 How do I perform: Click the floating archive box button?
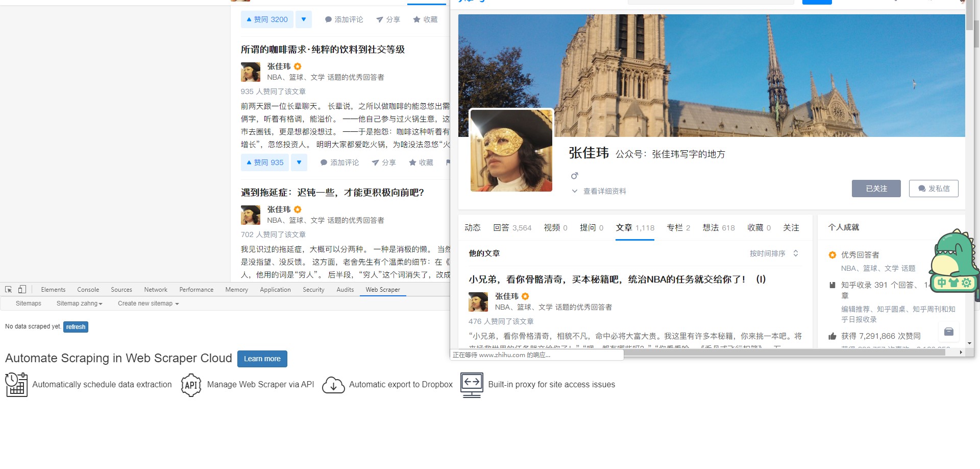pos(949,332)
